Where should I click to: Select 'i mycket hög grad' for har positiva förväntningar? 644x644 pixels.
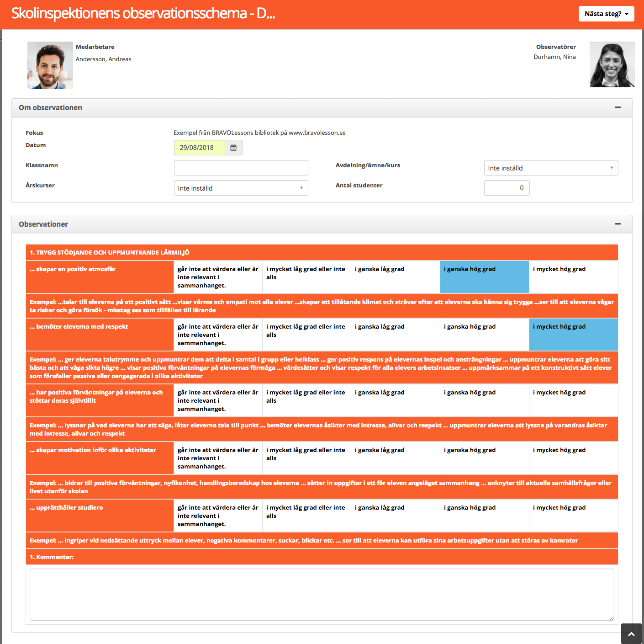[x=574, y=400]
